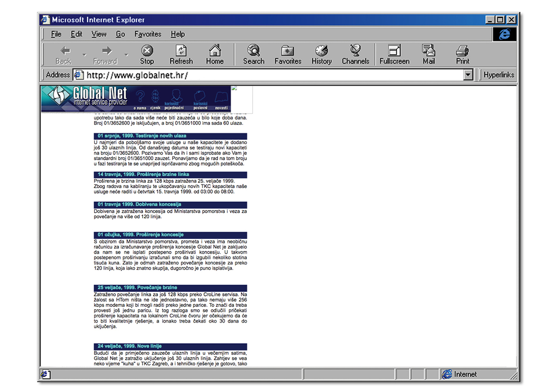
Task: Open the address bar history dropdown
Action: click(467, 74)
